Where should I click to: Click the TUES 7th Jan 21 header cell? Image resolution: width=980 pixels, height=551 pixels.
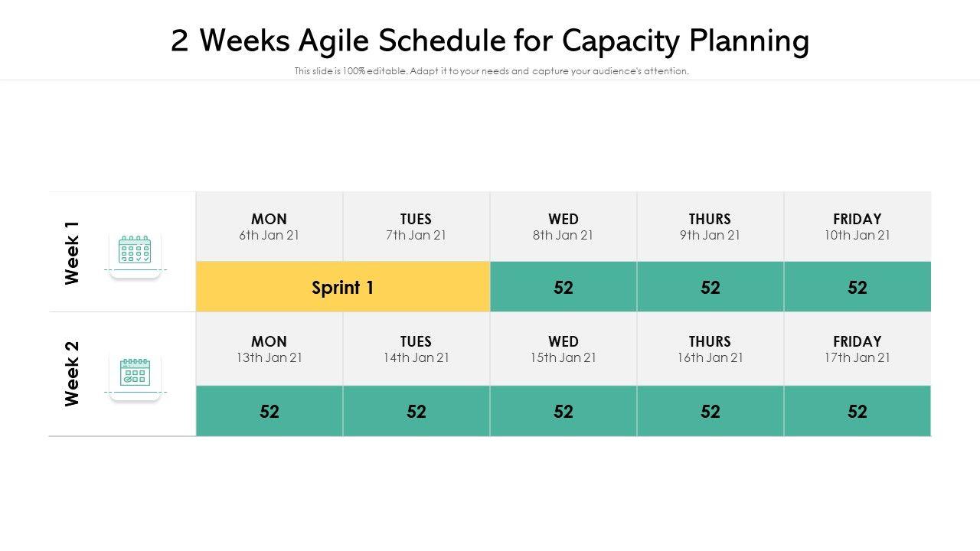(x=416, y=227)
